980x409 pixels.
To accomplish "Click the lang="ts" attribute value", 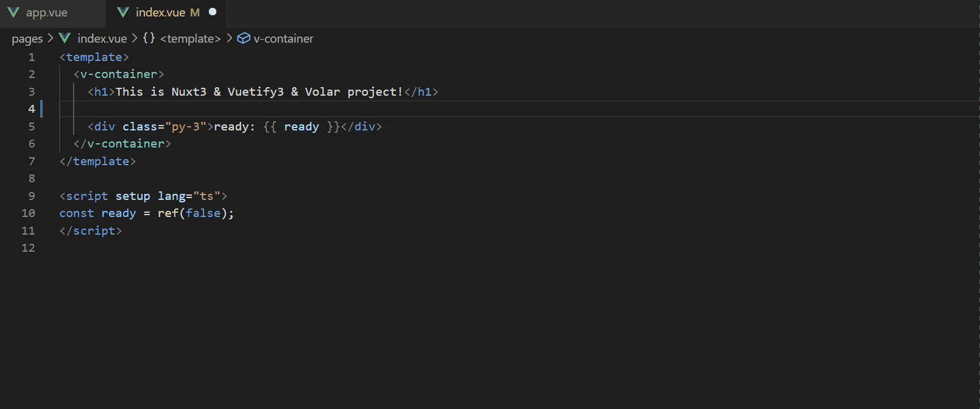I will [206, 196].
